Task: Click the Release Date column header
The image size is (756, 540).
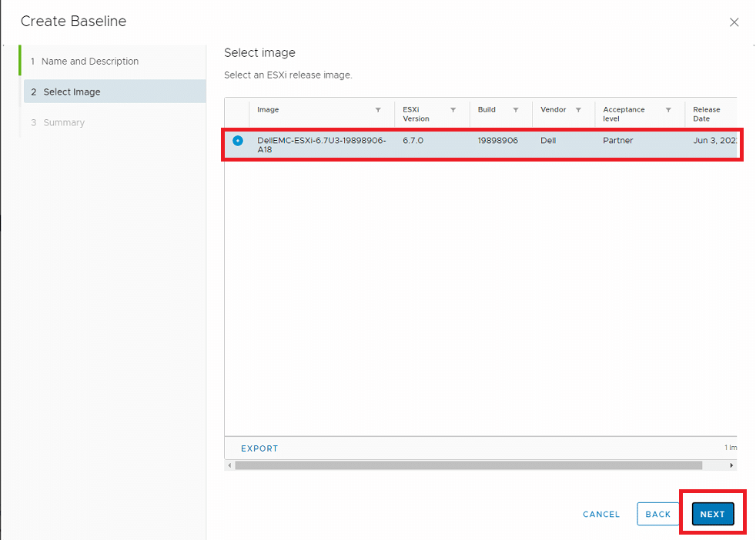Action: pyautogui.click(x=706, y=114)
